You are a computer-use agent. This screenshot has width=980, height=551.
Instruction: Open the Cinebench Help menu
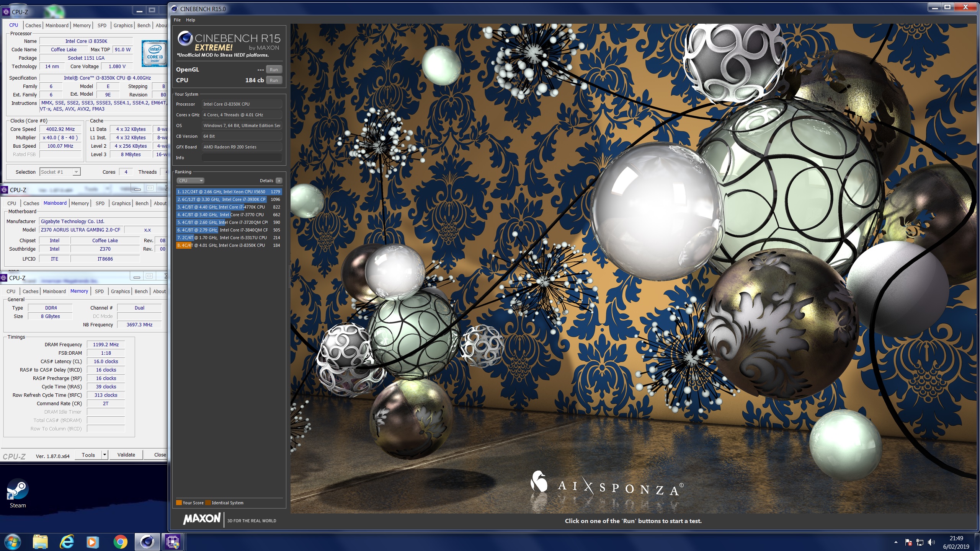click(x=190, y=20)
